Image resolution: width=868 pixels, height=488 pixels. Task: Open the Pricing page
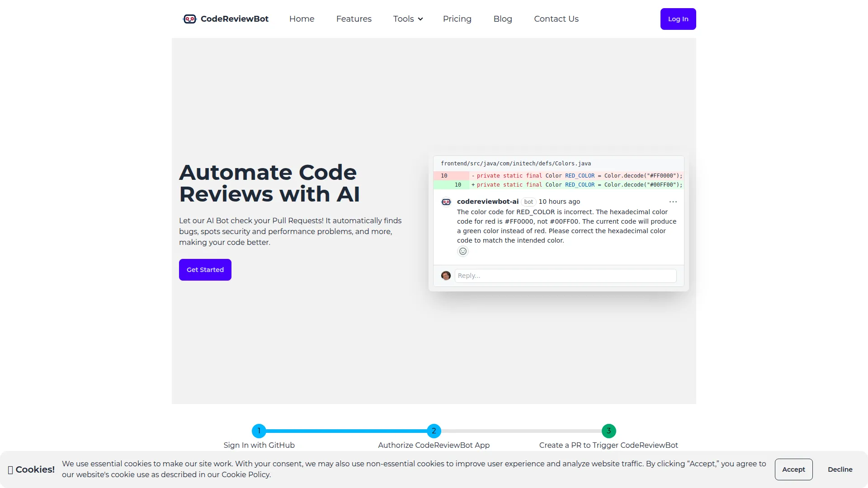pos(457,19)
